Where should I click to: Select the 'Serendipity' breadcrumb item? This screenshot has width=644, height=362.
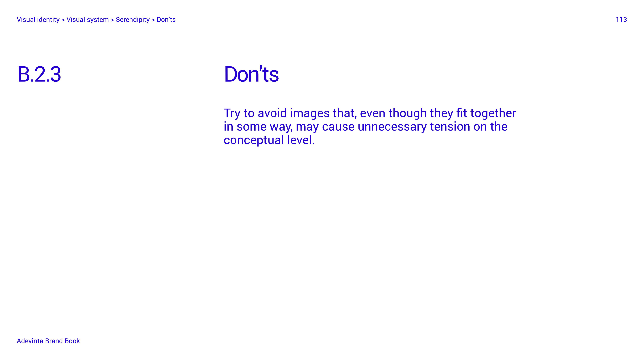(132, 19)
